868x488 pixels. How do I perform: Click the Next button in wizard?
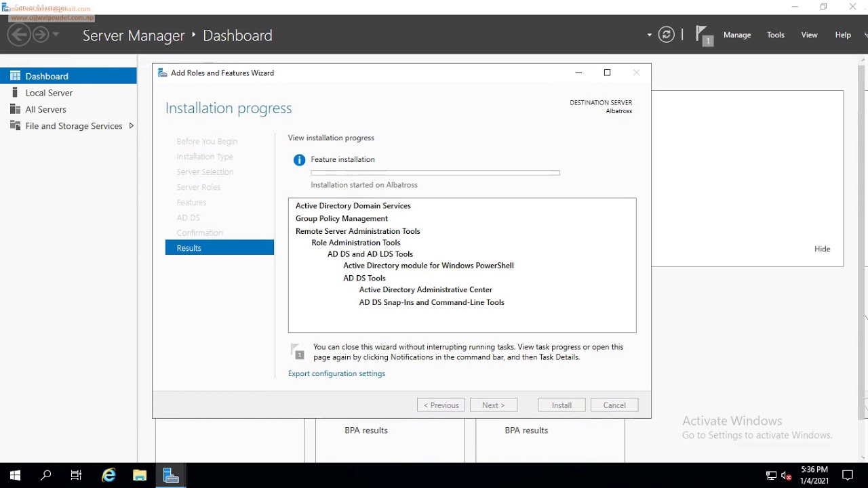(x=494, y=405)
